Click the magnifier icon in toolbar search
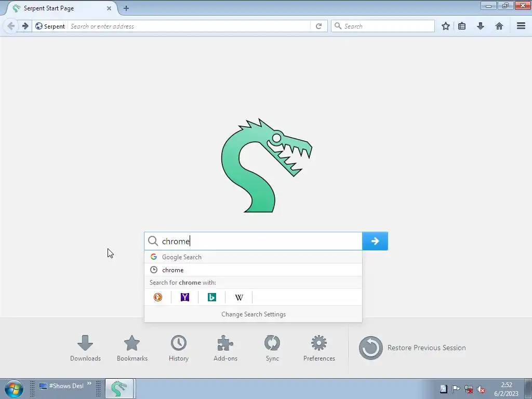Image resolution: width=532 pixels, height=399 pixels. click(338, 26)
